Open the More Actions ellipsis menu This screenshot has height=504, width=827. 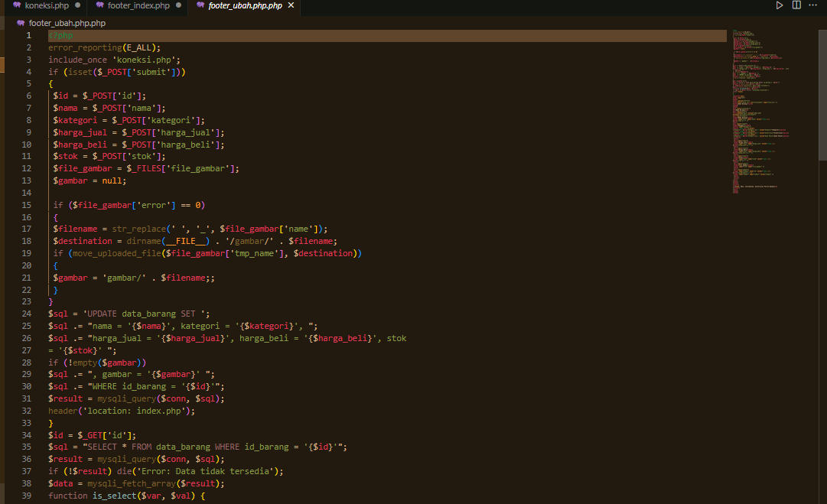[812, 5]
